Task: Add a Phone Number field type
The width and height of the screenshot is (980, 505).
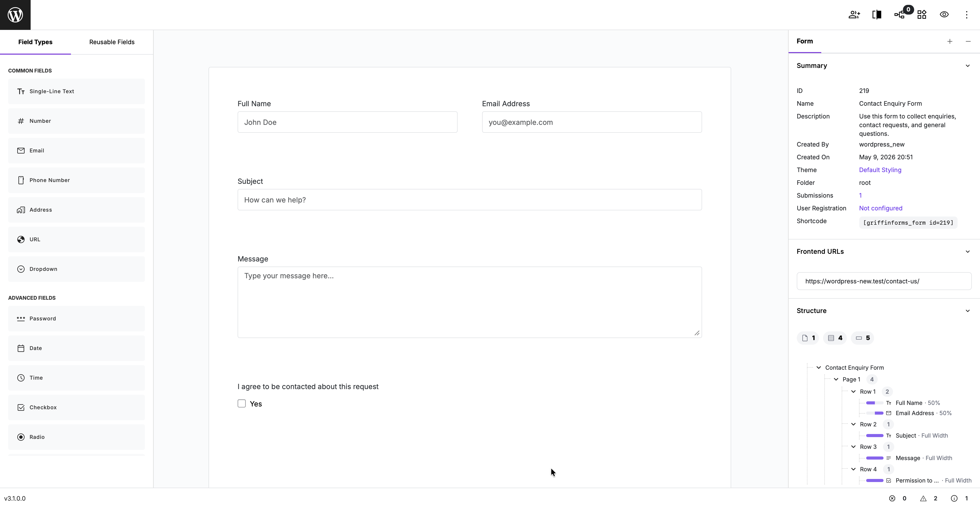Action: pos(77,181)
